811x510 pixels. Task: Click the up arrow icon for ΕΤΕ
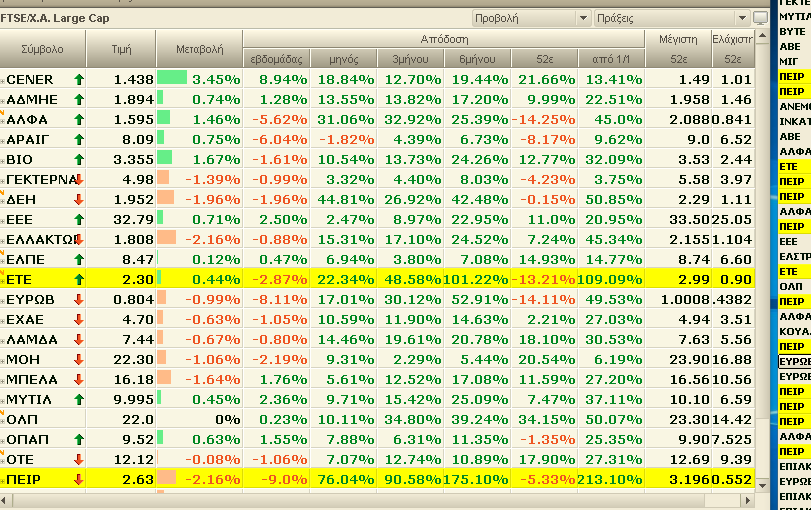click(79, 279)
